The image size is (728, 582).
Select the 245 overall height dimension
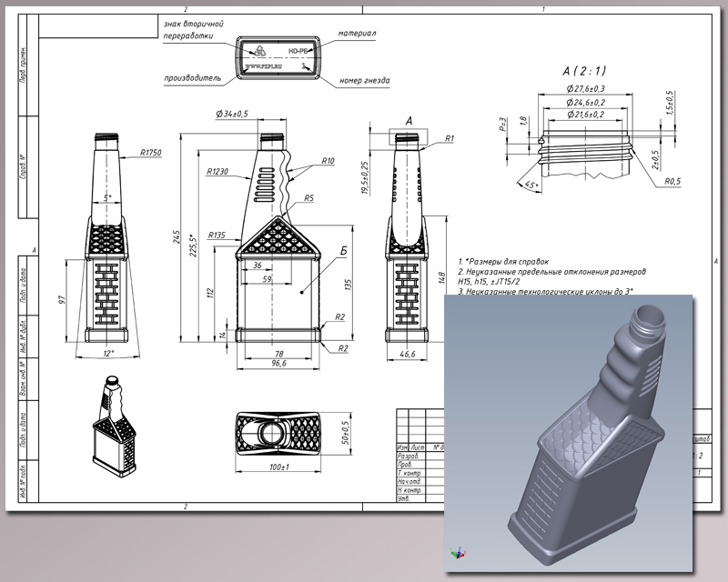point(176,237)
